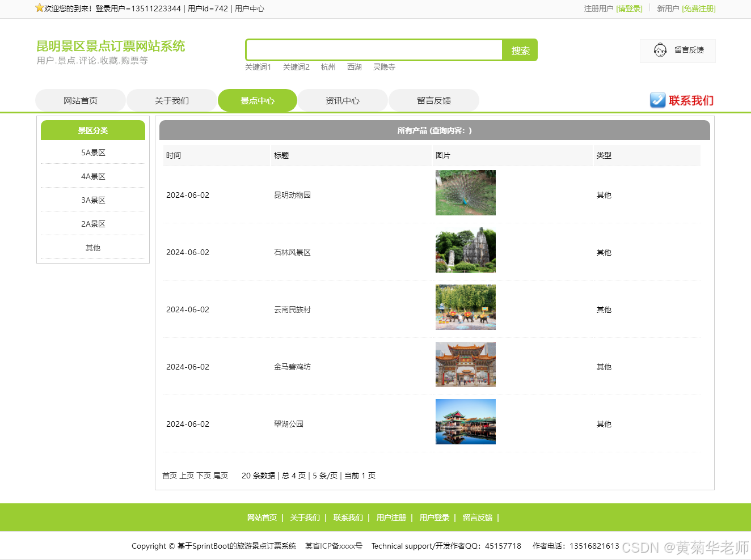Click the customer service headset icon beside 留言反馈

point(660,50)
